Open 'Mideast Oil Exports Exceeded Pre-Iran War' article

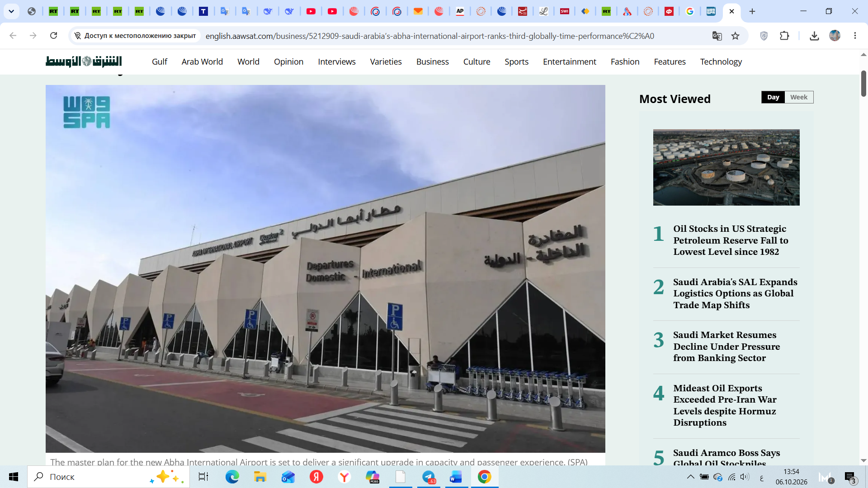725,405
